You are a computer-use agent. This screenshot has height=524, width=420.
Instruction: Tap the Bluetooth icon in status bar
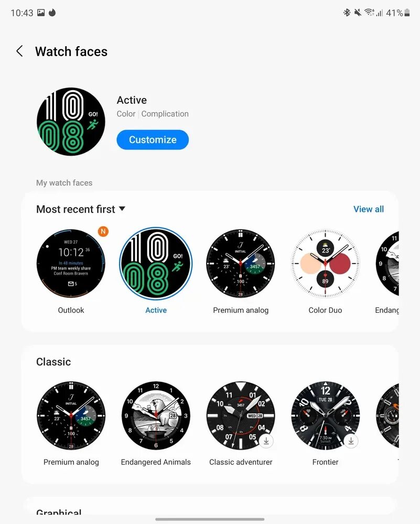(347, 13)
